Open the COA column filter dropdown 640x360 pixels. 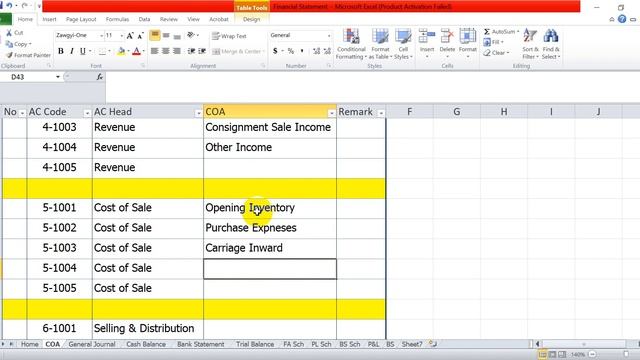(331, 113)
